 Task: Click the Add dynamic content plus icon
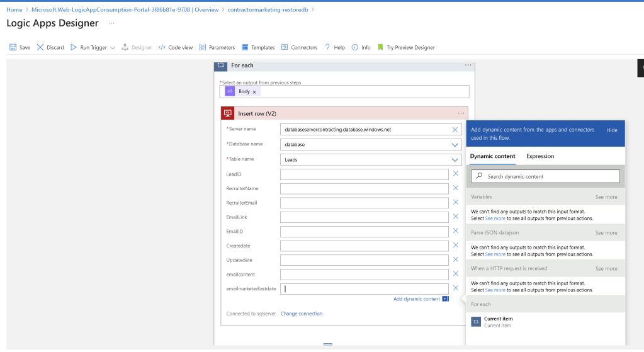pyautogui.click(x=445, y=299)
